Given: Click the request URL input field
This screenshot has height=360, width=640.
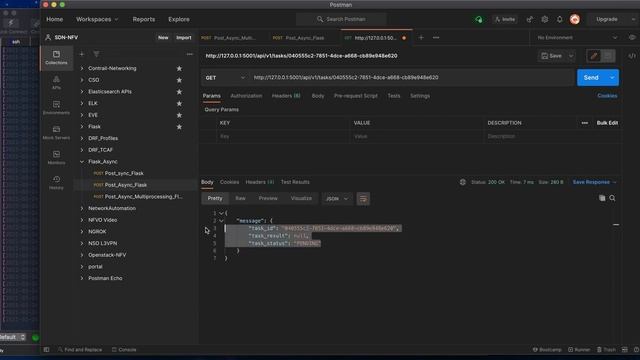Looking at the screenshot, I should [x=412, y=78].
